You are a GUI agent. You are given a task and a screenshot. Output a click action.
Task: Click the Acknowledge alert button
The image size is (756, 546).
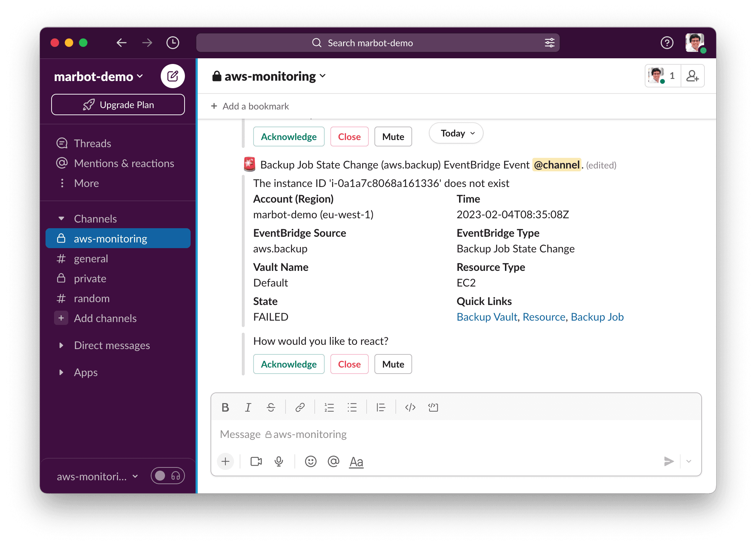(x=288, y=364)
